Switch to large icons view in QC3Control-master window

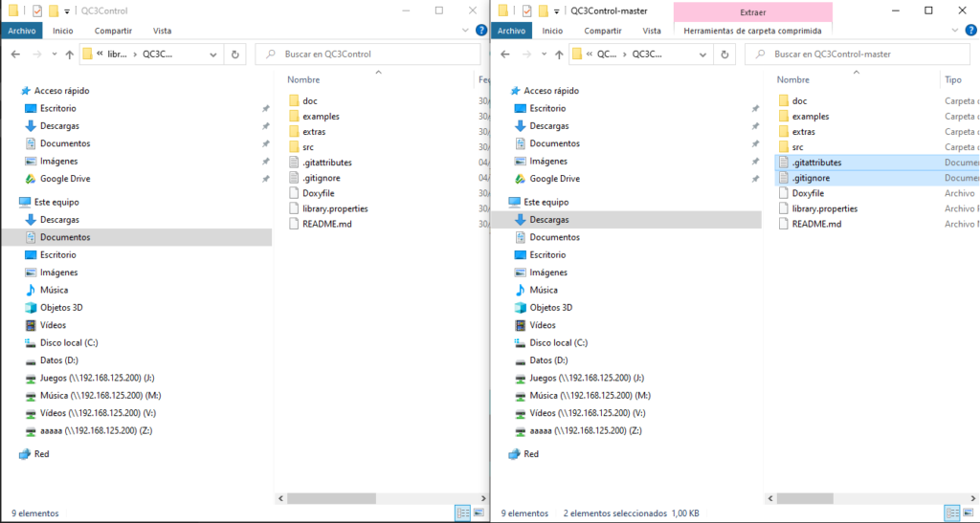pos(969,513)
